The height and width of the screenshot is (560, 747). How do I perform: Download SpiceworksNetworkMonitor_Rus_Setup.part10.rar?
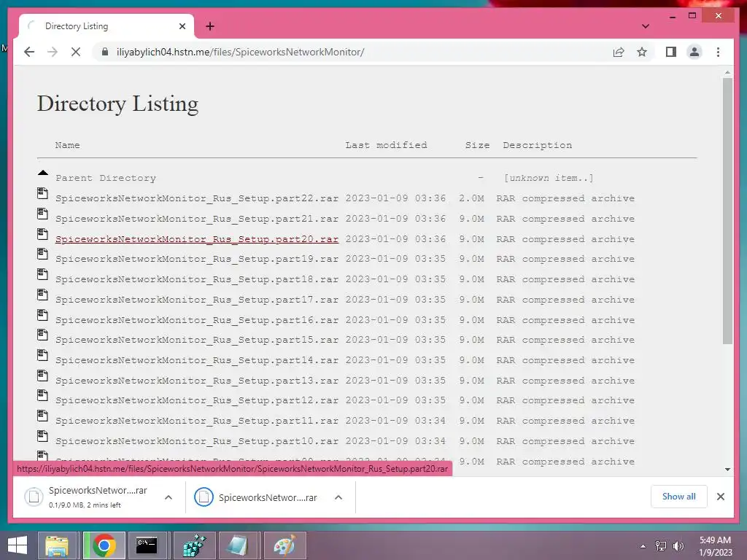tap(197, 441)
